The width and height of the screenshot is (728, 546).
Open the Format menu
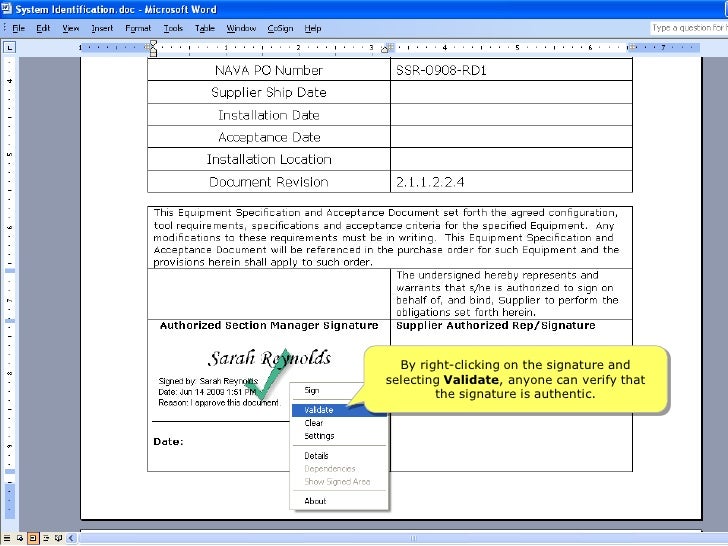coord(138,28)
